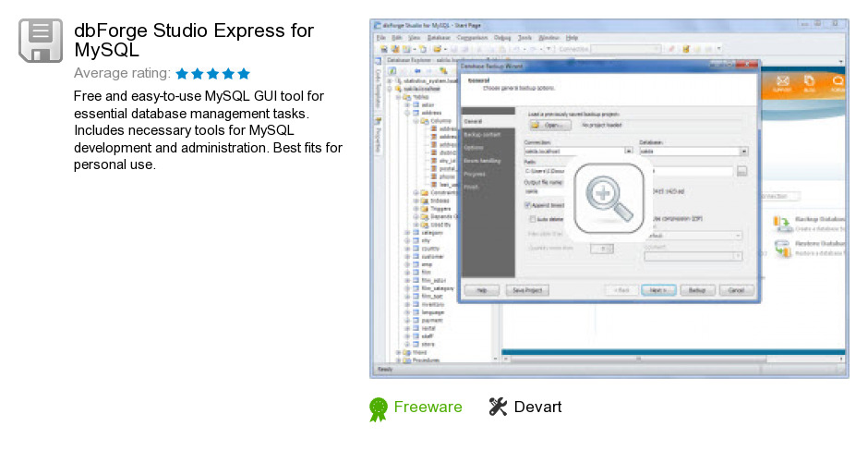Screen dimensions: 868x450
Task: Click the Backup button in wizard
Action: [697, 290]
